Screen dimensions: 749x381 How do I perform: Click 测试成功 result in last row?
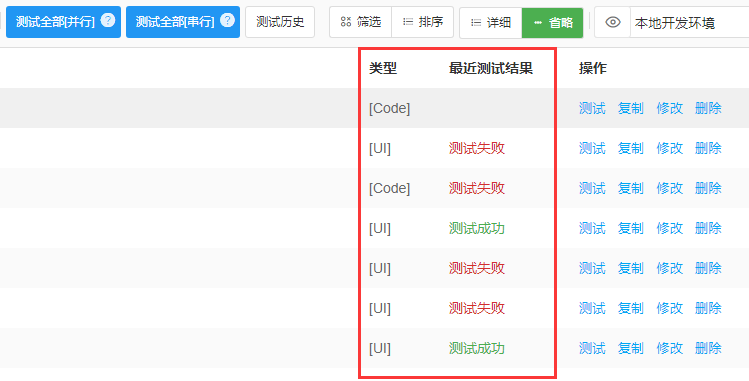477,348
